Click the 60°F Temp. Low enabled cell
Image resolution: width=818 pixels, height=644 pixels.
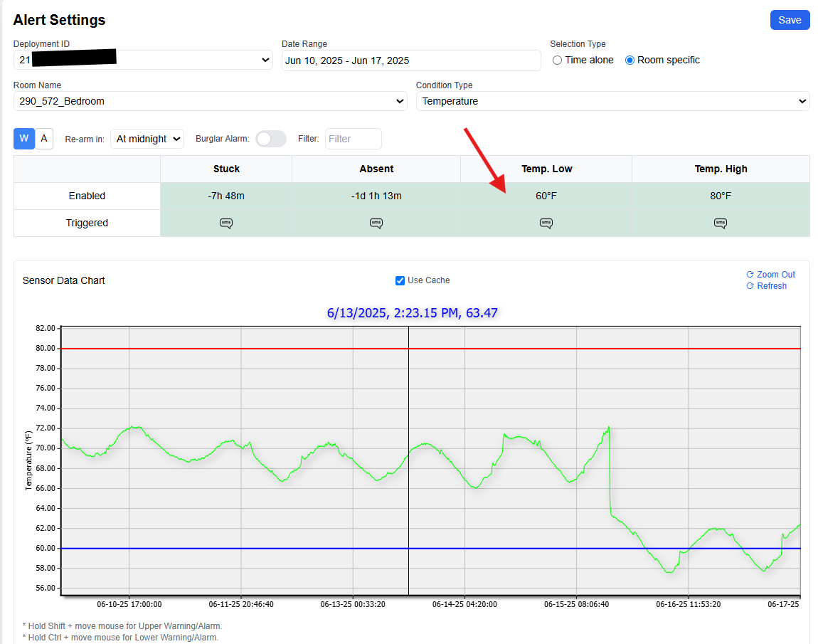click(x=546, y=196)
